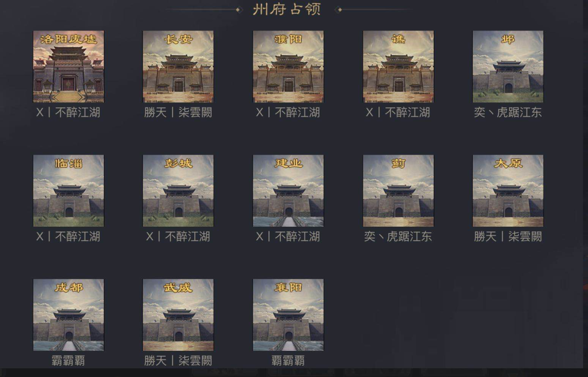Screen dimensions: 588x377
Task: Click 霸霸霸 alliance label under 成都
Action: pos(68,361)
